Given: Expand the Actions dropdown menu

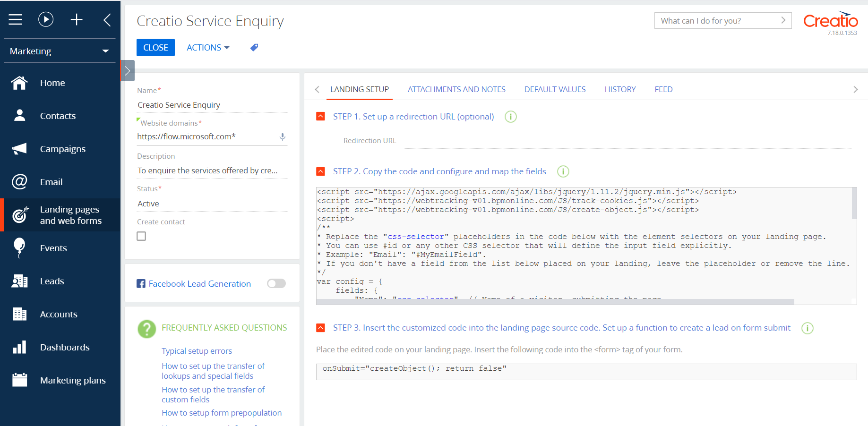Looking at the screenshot, I should click(208, 48).
